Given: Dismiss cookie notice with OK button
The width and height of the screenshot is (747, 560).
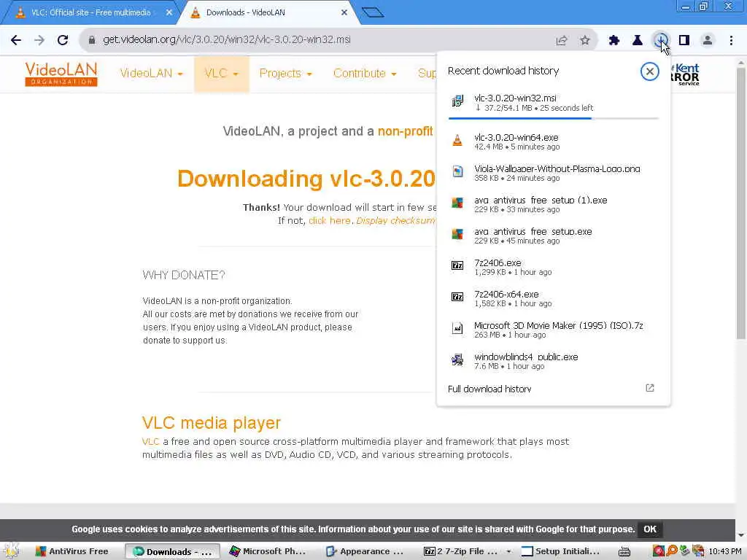Looking at the screenshot, I should pyautogui.click(x=650, y=529).
